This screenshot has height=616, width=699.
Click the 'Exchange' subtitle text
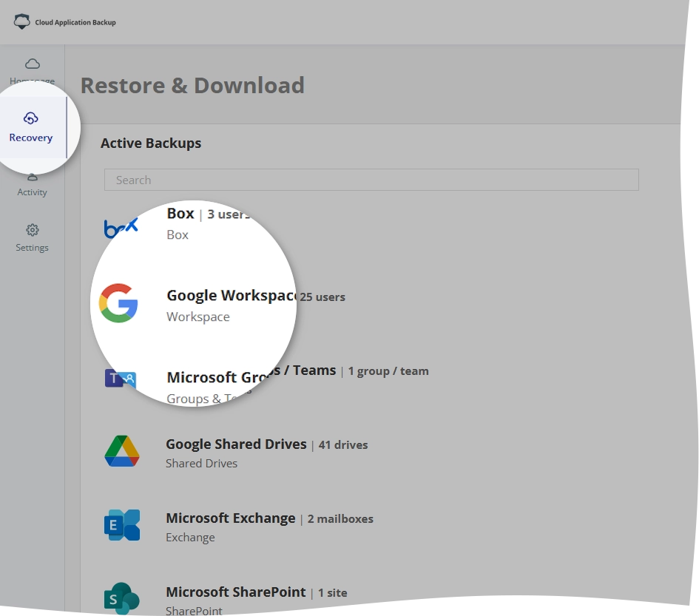tap(190, 538)
